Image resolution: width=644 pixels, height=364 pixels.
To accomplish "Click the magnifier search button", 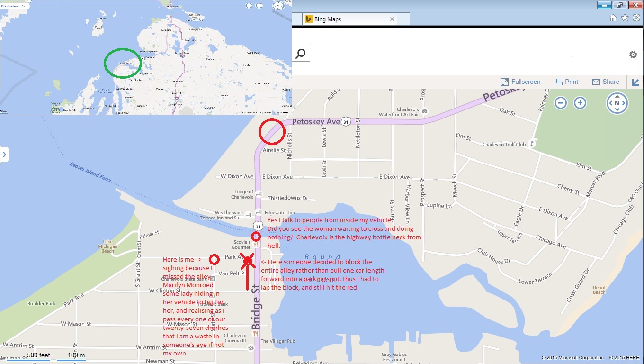I will [x=301, y=54].
